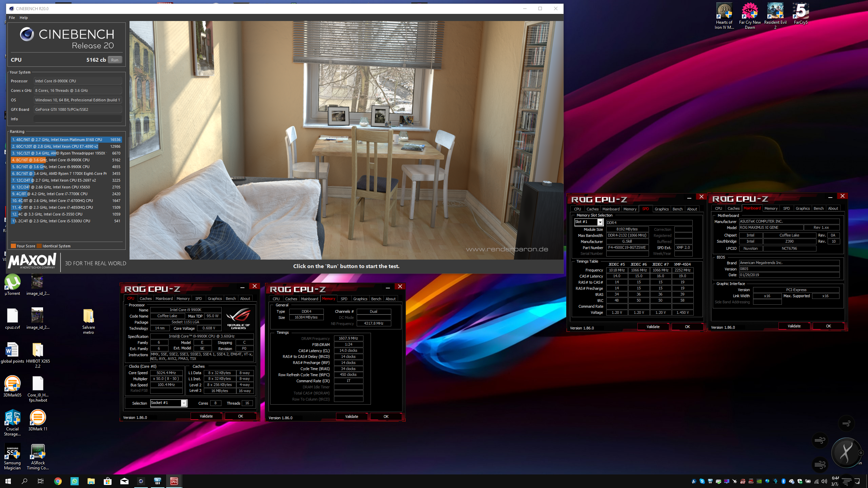Open the Windows Start menu
Screen dimensions: 868x488
pyautogui.click(x=8, y=481)
